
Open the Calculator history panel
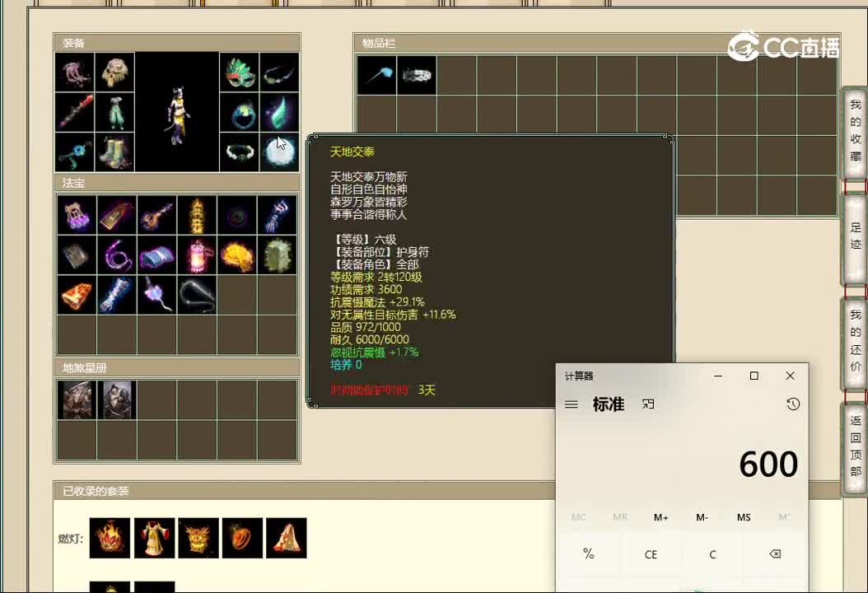click(793, 404)
